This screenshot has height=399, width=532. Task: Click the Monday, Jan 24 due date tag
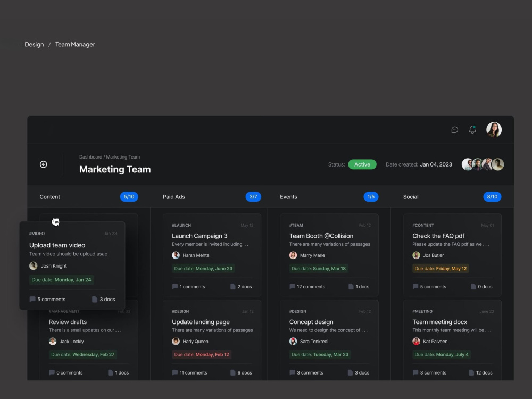click(61, 280)
